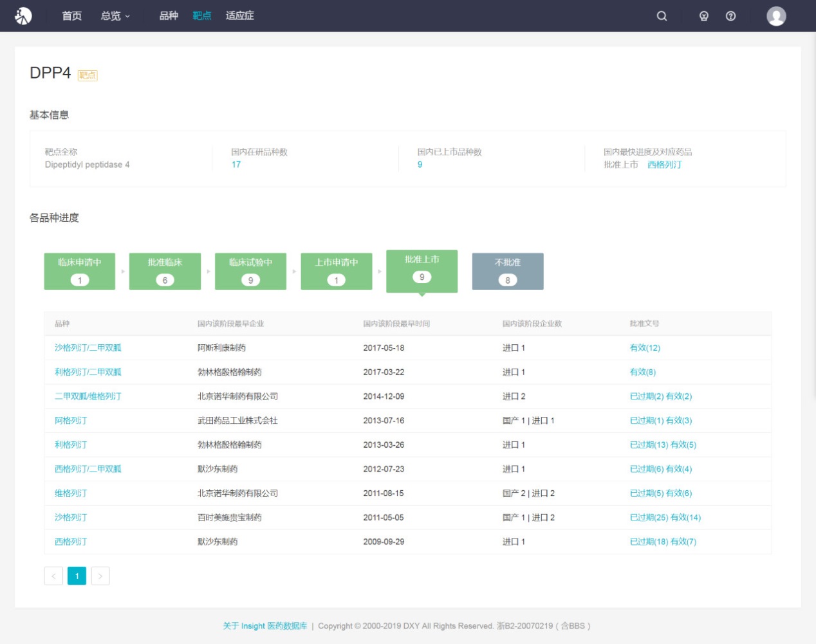Select the grey 不批准 stage box
The image size is (816, 644).
507,271
